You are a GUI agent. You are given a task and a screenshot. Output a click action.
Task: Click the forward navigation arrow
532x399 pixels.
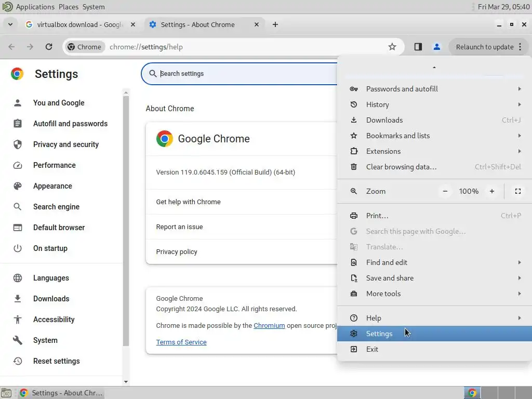click(x=30, y=47)
